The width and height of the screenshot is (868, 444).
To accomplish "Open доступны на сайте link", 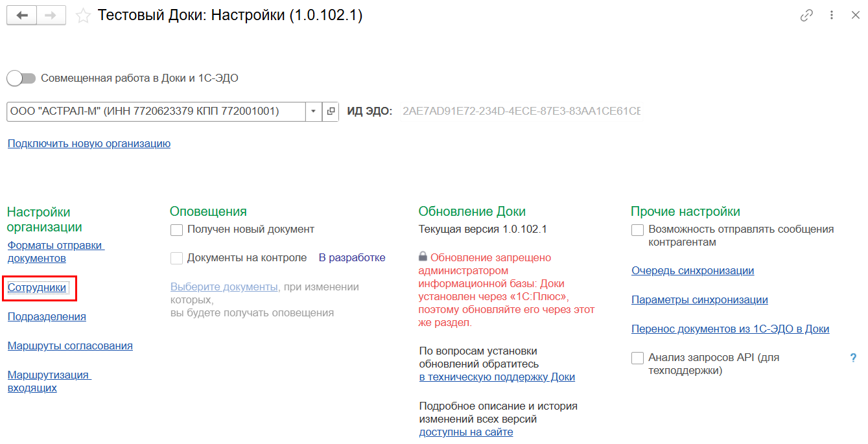I will [466, 432].
